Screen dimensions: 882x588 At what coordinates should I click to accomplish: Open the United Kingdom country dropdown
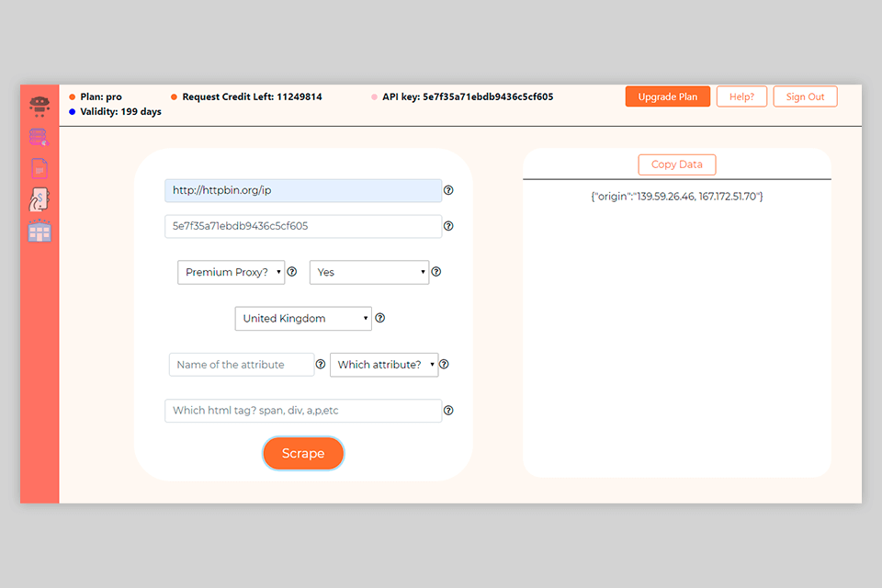(x=303, y=319)
